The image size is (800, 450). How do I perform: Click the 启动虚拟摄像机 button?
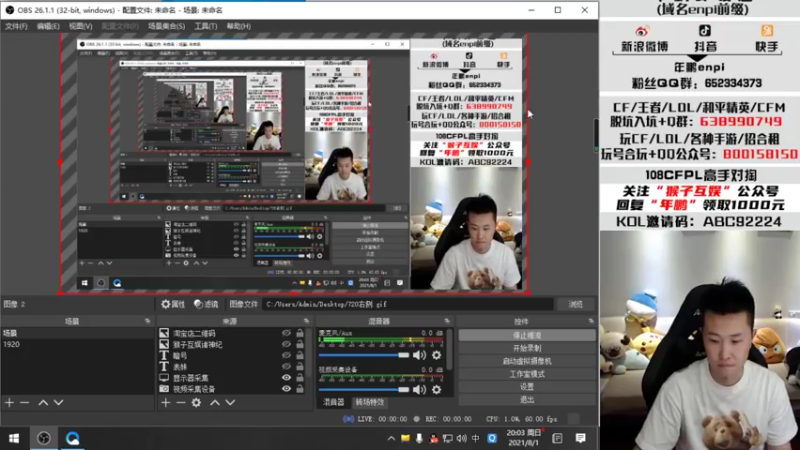tap(527, 361)
